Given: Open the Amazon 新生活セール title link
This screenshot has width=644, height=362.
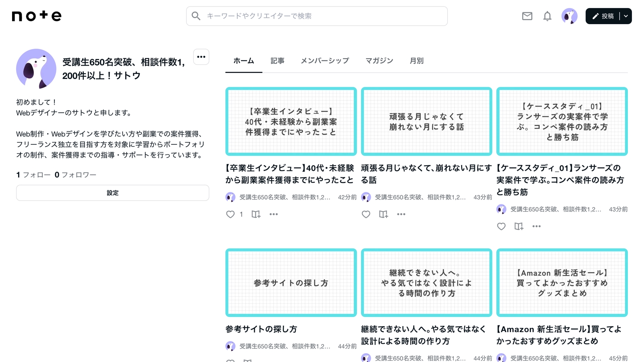Looking at the screenshot, I should [559, 335].
